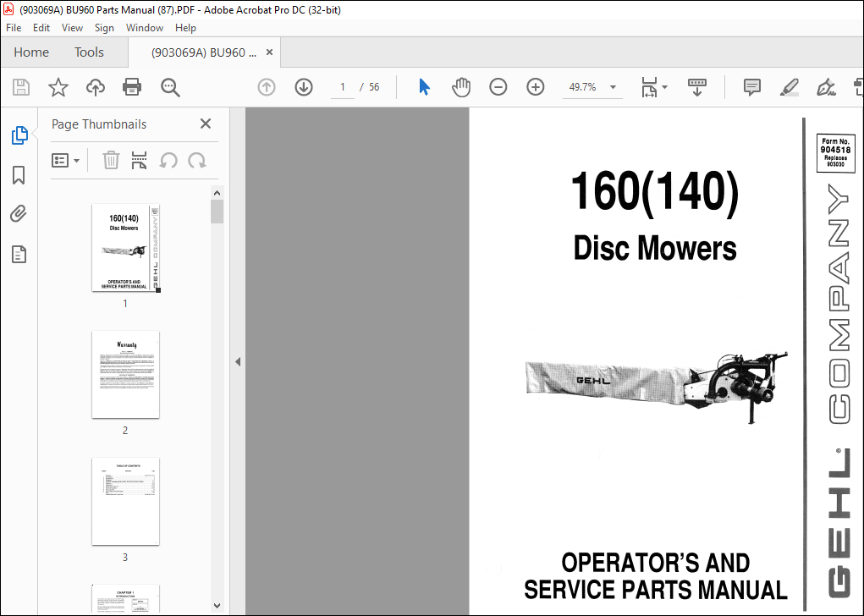Select page 1 thumbnail
This screenshot has width=864, height=616.
(125, 247)
